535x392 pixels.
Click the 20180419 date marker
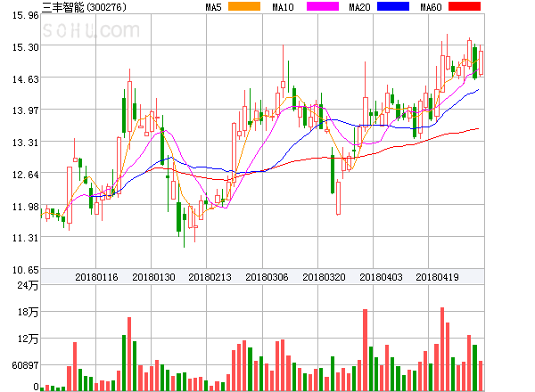pos(437,277)
